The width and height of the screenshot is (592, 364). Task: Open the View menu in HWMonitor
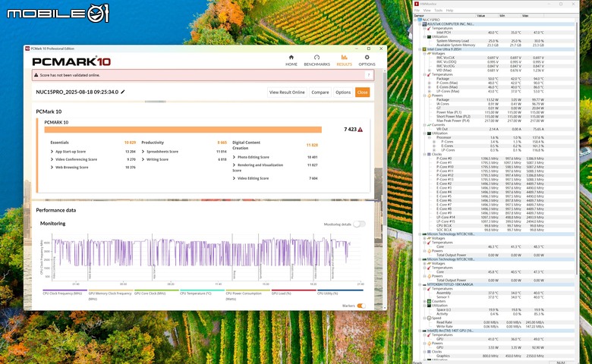pos(427,10)
